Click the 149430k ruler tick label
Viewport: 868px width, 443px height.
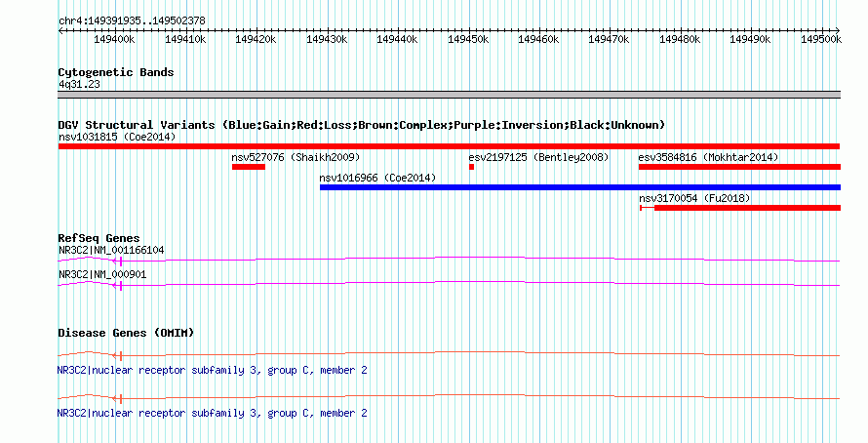(x=327, y=39)
